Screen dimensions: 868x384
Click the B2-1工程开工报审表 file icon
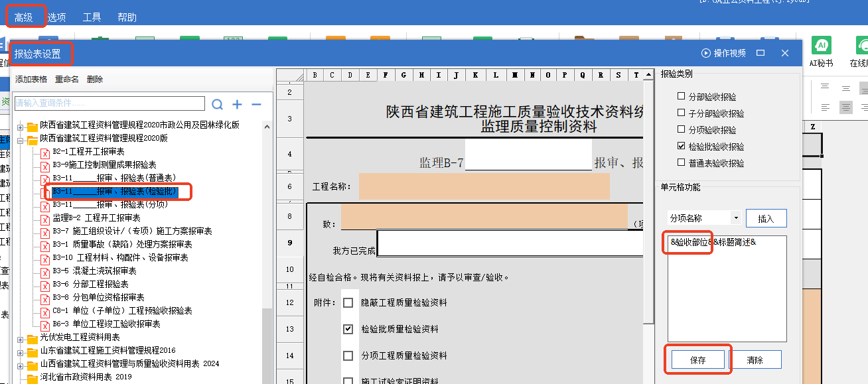click(x=45, y=153)
